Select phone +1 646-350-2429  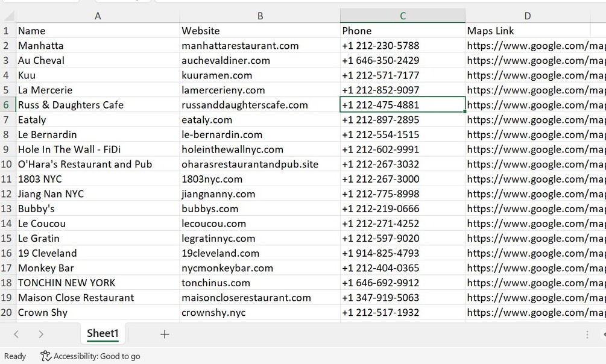tap(403, 60)
